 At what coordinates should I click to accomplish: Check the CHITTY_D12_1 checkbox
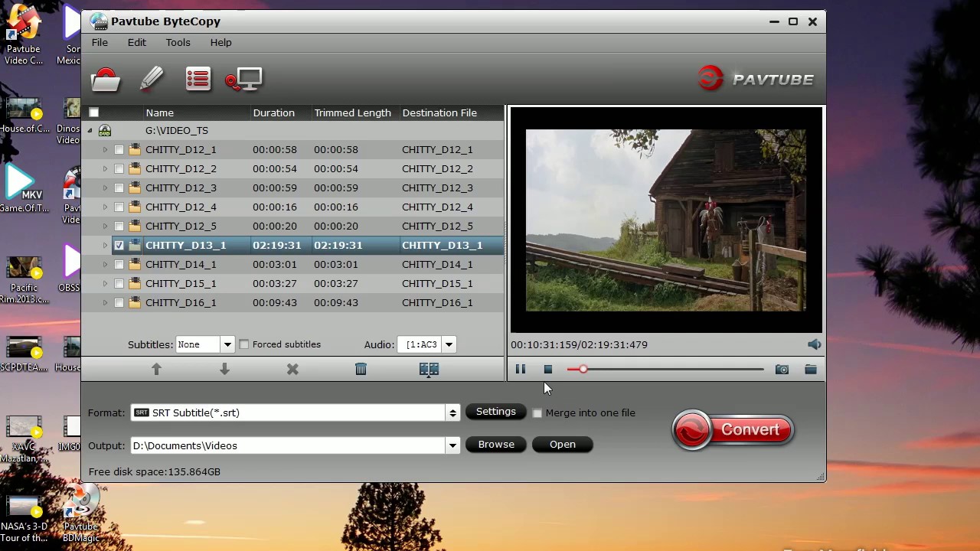(x=119, y=149)
